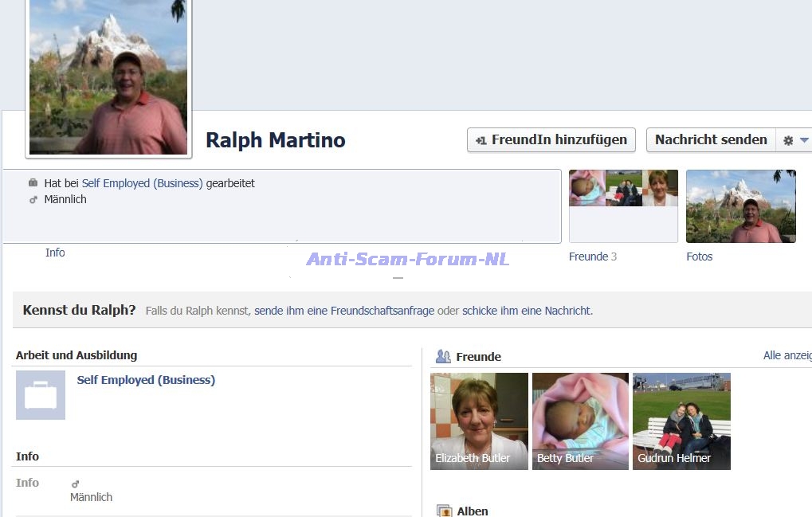
Task: Open Self Employed (Business) under Arbeit und Ausbildung
Action: point(146,380)
